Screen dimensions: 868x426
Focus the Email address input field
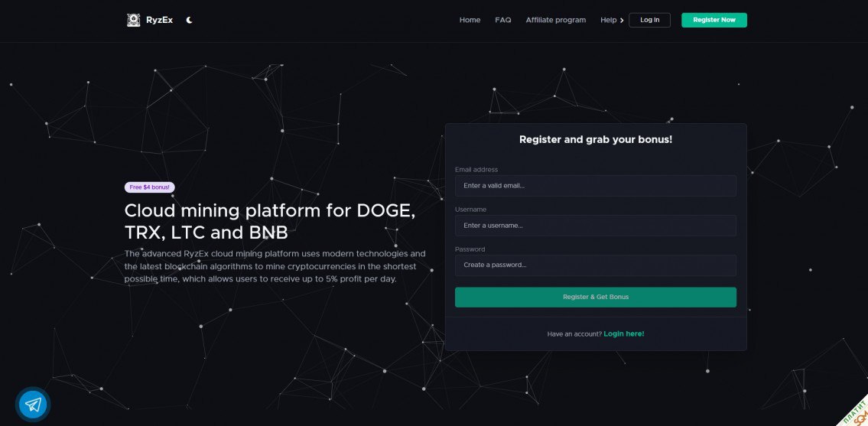595,186
